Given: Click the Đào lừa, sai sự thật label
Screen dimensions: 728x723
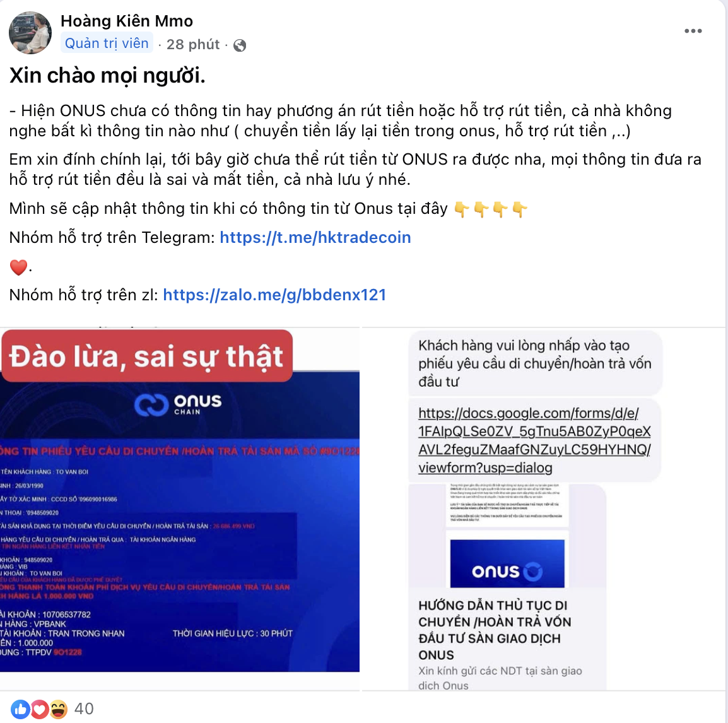Looking at the screenshot, I should click(x=147, y=356).
